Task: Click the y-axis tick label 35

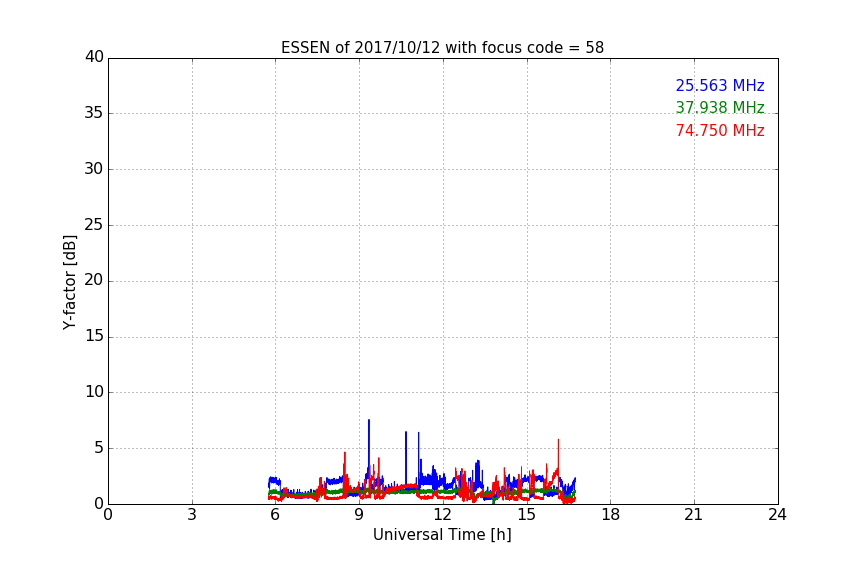Action: (94, 113)
